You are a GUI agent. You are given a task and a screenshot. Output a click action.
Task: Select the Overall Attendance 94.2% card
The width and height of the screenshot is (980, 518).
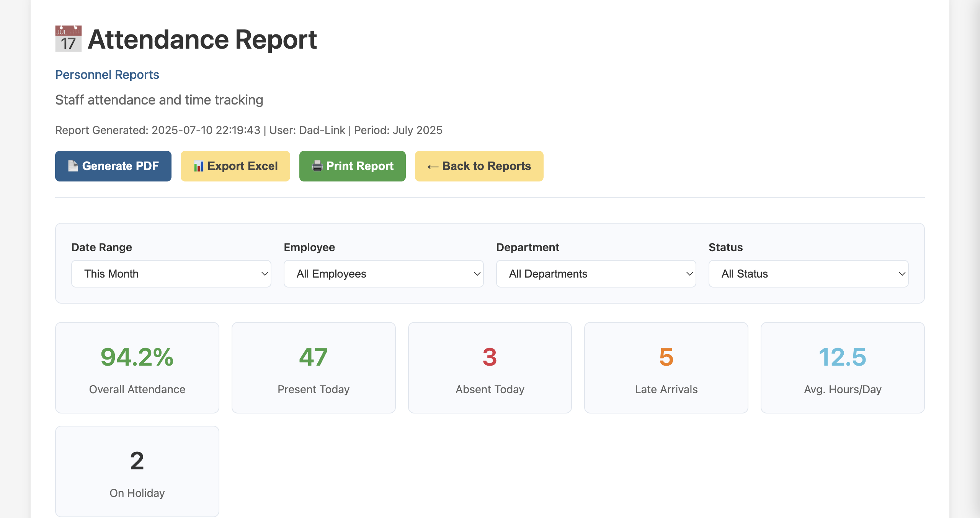(137, 368)
